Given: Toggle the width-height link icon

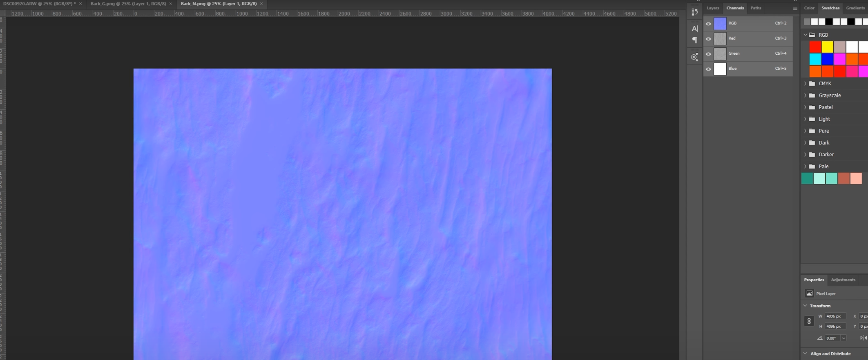Looking at the screenshot, I should [x=809, y=321].
